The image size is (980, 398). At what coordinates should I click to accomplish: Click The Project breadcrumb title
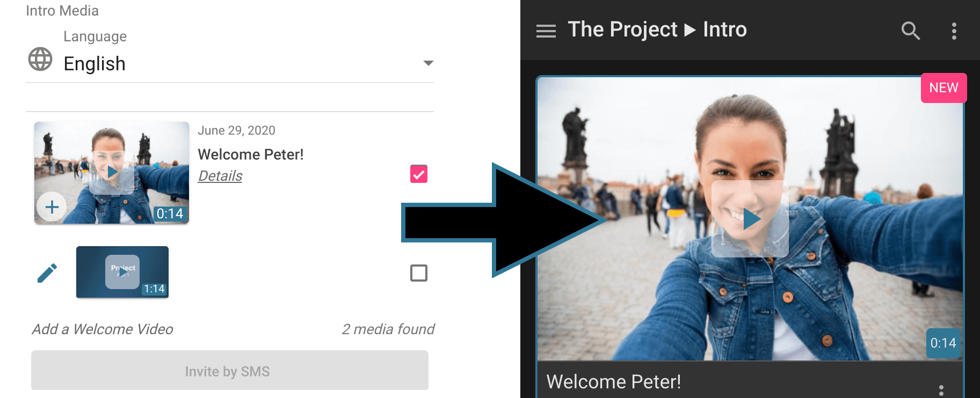(622, 30)
